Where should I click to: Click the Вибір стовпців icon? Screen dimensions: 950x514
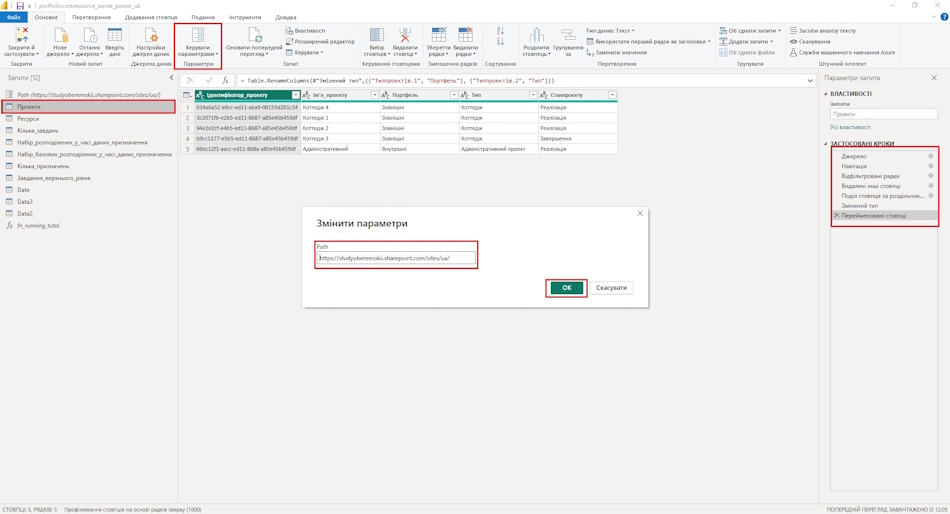pos(377,35)
